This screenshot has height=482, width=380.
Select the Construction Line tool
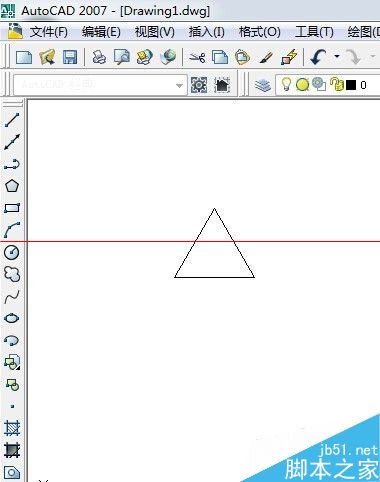[12, 142]
